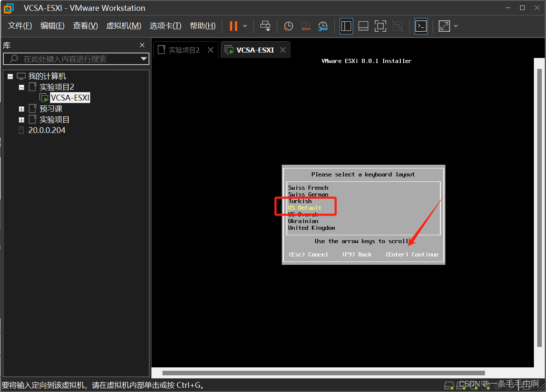546x392 pixels.
Task: Click the horizontal scrollbar of VM console
Action: point(324,373)
